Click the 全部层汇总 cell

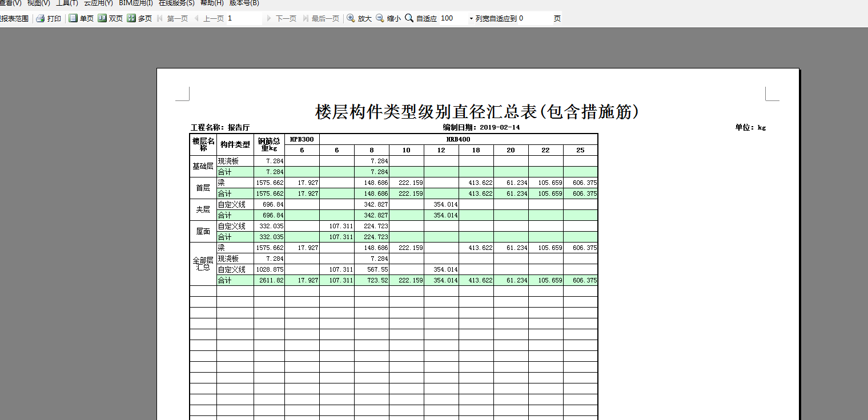click(203, 264)
